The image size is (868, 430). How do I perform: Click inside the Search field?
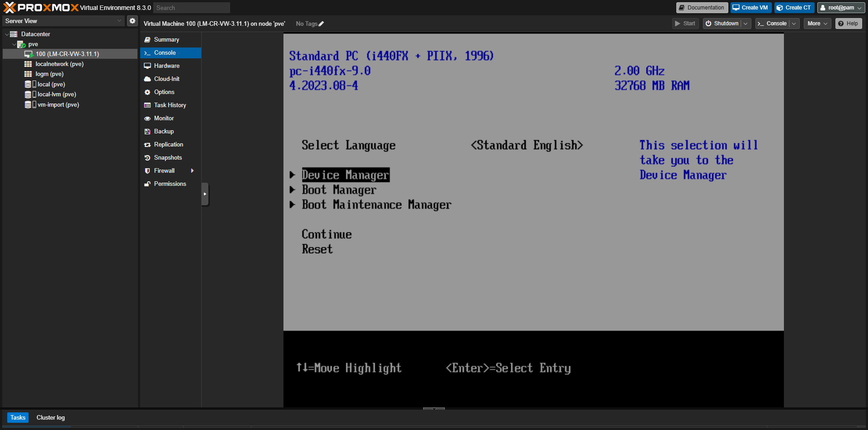pyautogui.click(x=191, y=7)
